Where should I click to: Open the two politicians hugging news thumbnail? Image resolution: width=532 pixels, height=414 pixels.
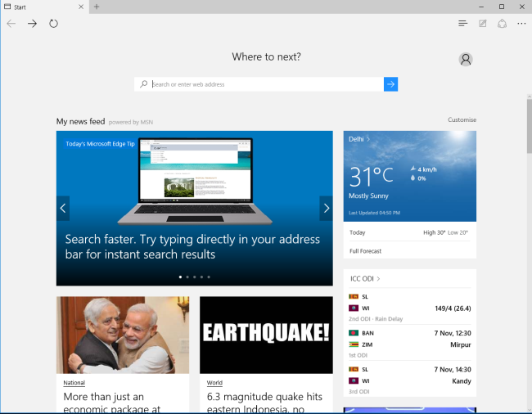click(123, 335)
